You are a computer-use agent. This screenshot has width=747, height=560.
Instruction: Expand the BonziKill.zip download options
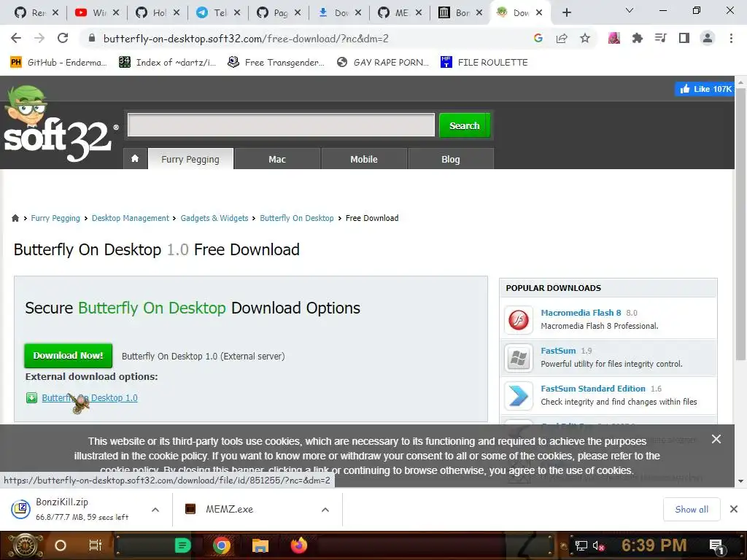pyautogui.click(x=155, y=510)
